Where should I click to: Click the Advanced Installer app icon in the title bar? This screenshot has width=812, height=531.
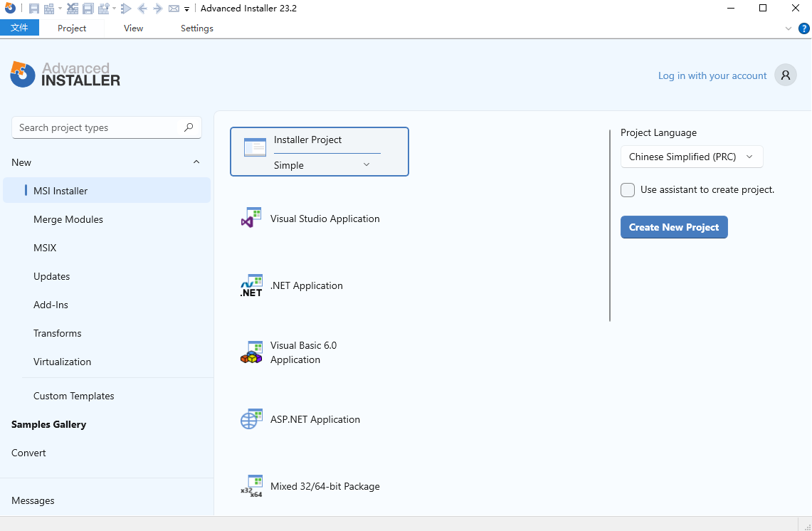point(10,9)
